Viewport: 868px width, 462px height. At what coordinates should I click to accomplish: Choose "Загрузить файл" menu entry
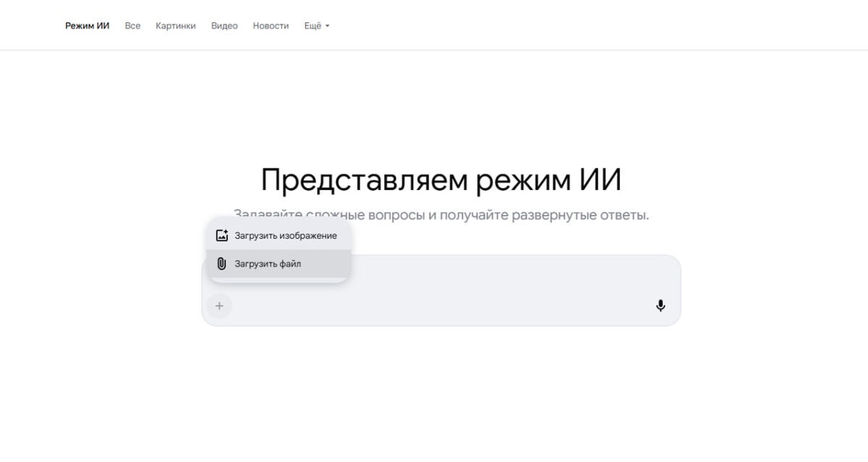[279, 264]
